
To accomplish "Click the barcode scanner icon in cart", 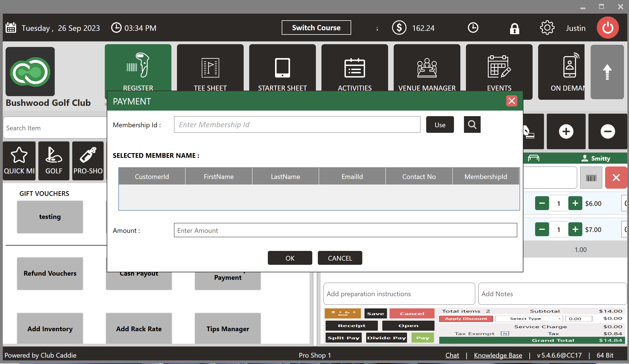I will pos(591,178).
